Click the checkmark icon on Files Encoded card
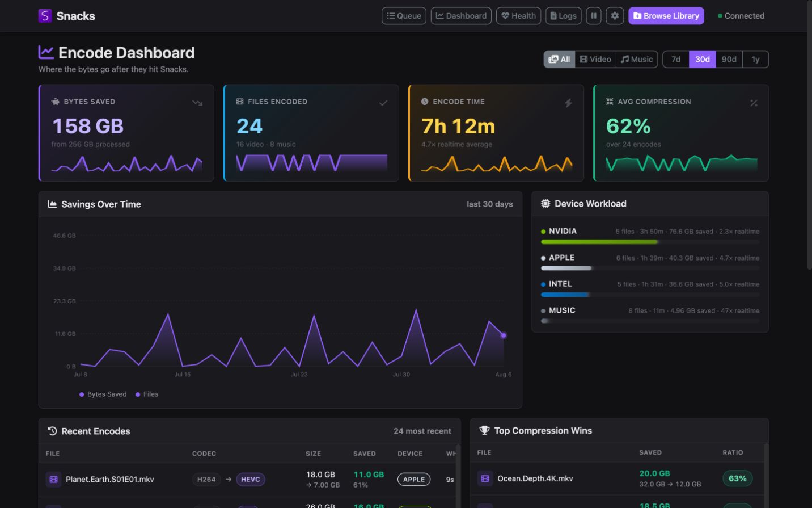The image size is (812, 508). [x=383, y=103]
